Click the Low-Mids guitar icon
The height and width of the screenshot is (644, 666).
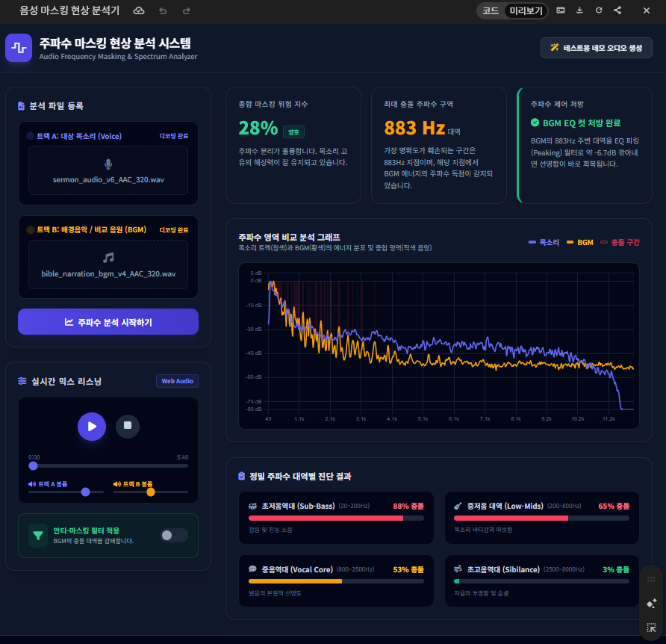tap(458, 506)
